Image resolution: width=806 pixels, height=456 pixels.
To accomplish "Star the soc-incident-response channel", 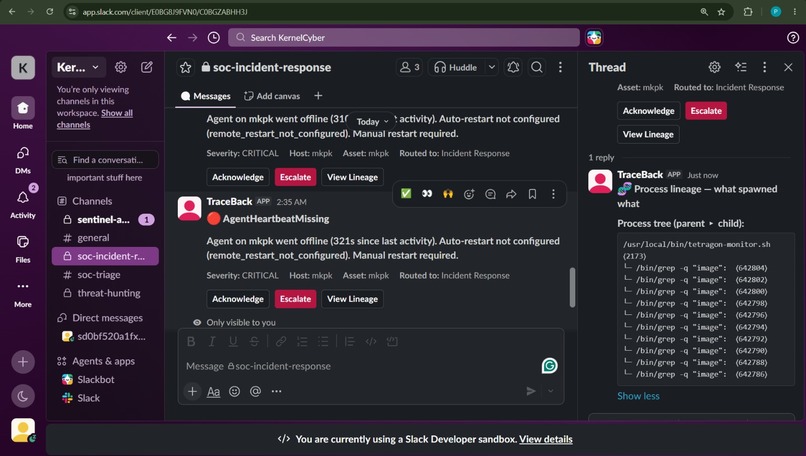I will [x=186, y=67].
